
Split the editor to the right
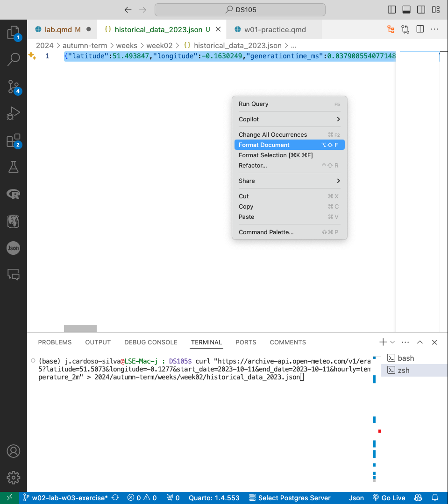coord(420,29)
